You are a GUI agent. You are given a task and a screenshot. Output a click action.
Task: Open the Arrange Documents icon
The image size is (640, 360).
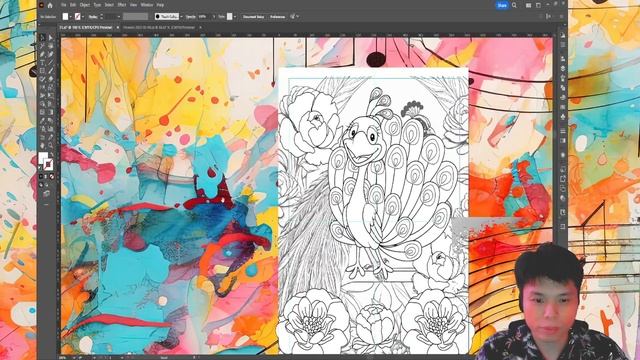pos(529,5)
